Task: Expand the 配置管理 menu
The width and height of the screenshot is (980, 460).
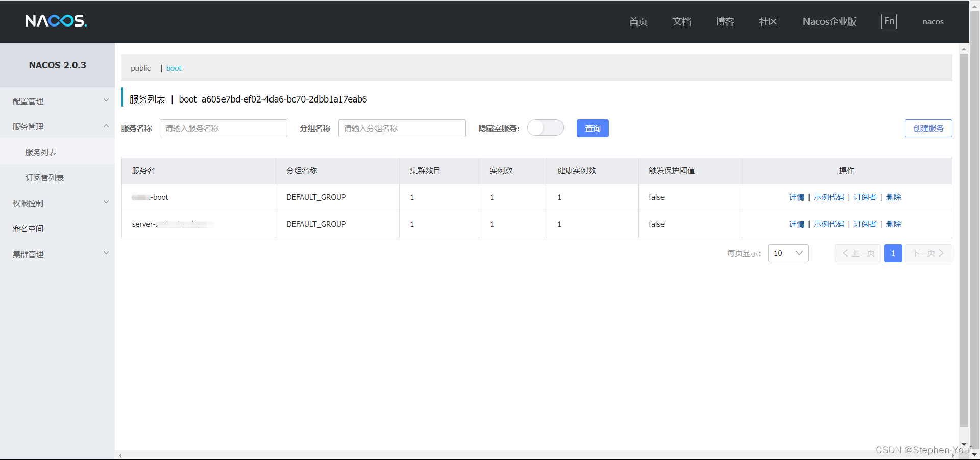Action: (57, 101)
